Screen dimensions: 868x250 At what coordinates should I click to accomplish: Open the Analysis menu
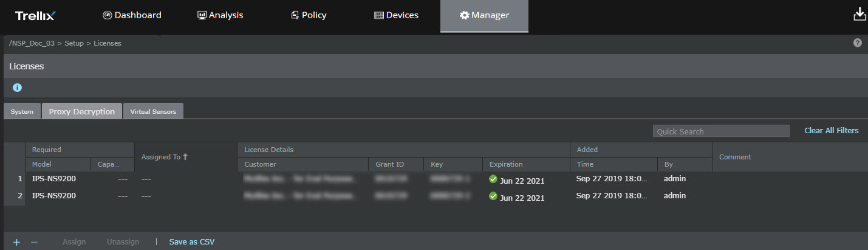[x=220, y=15]
